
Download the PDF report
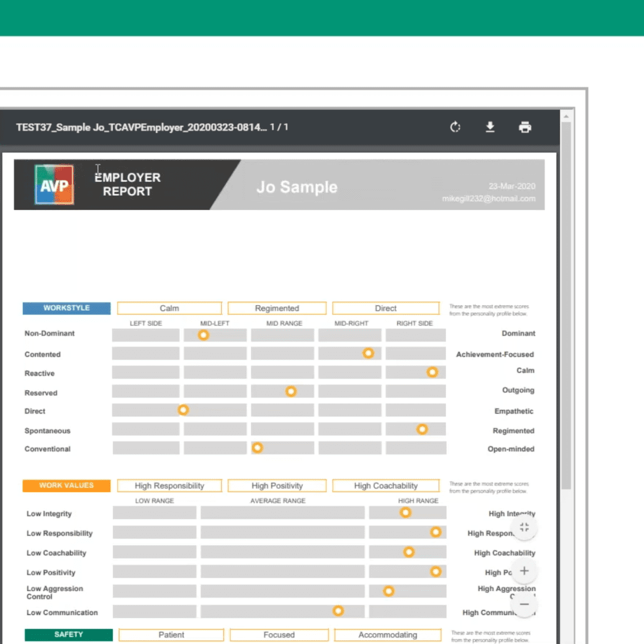pos(490,127)
